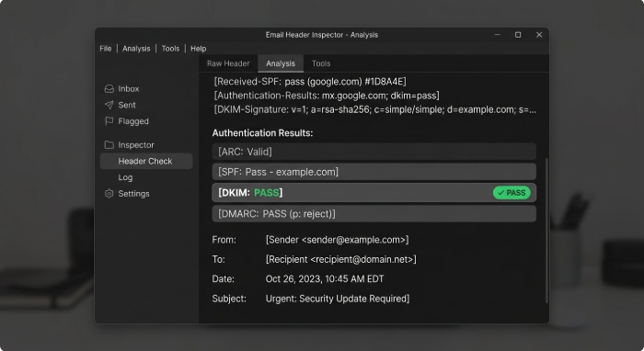
Task: Maximize the Email Header Inspector window
Action: tap(518, 35)
